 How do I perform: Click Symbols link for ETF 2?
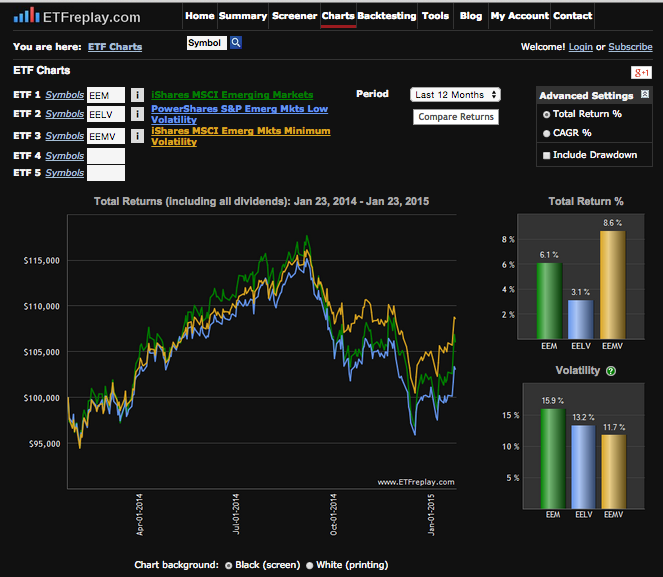[x=65, y=114]
